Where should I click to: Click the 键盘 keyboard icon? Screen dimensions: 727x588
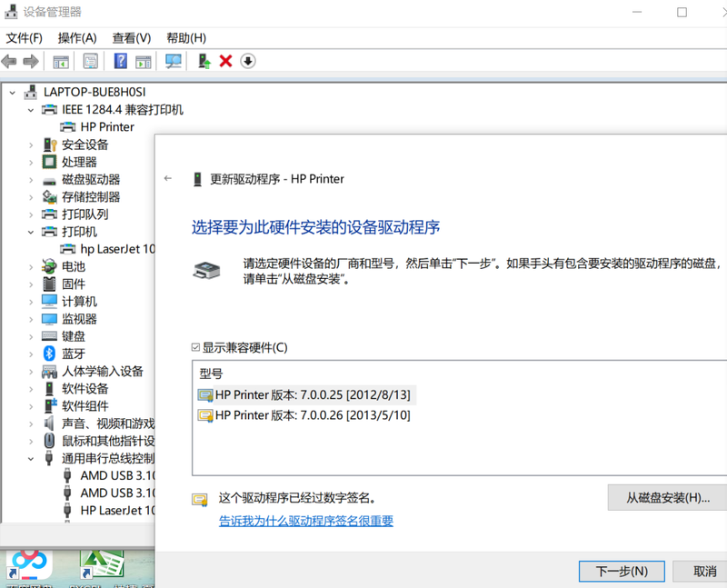point(49,335)
